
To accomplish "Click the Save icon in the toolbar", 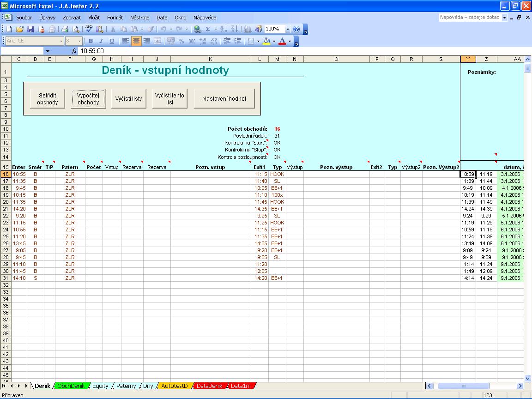I will tap(30, 29).
